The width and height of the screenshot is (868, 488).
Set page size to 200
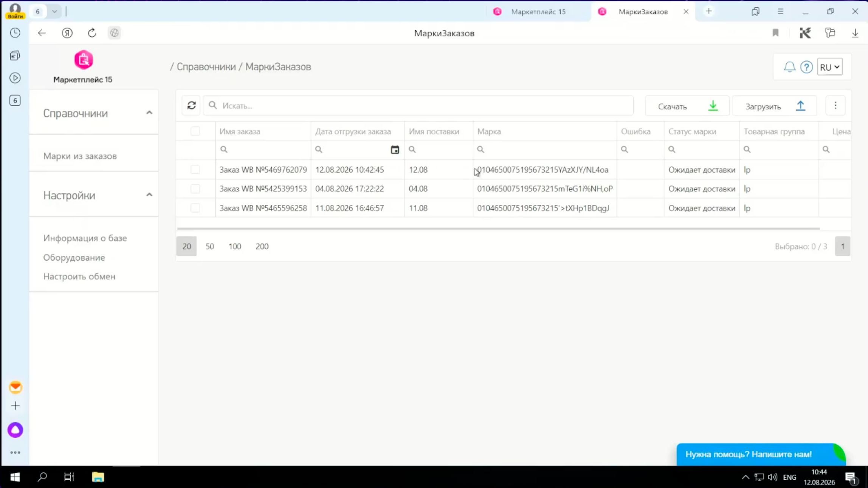(x=262, y=246)
